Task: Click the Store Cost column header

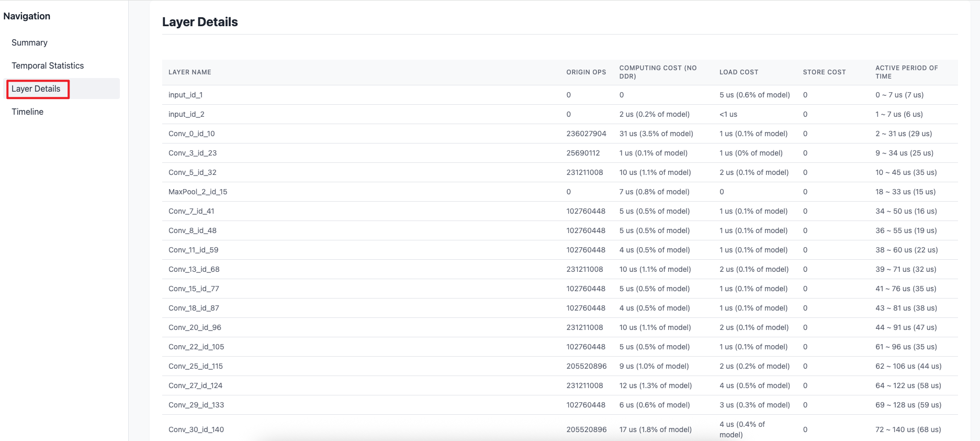Action: (824, 72)
